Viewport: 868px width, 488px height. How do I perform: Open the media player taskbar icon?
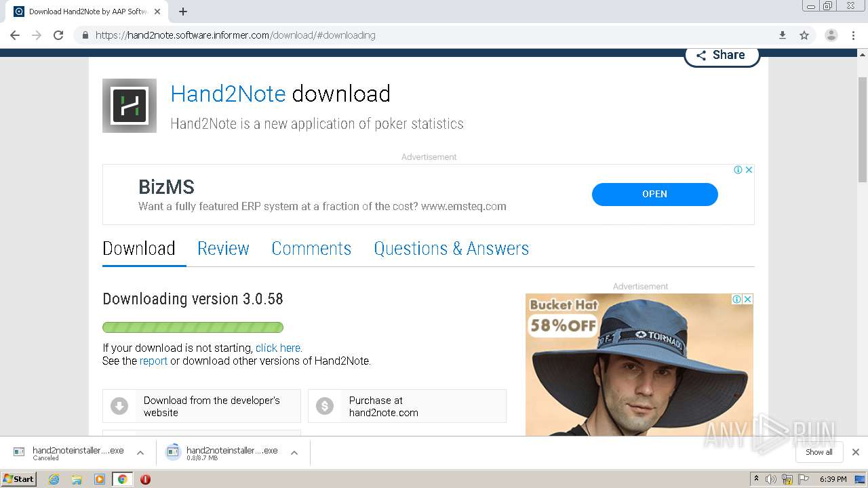[100, 479]
